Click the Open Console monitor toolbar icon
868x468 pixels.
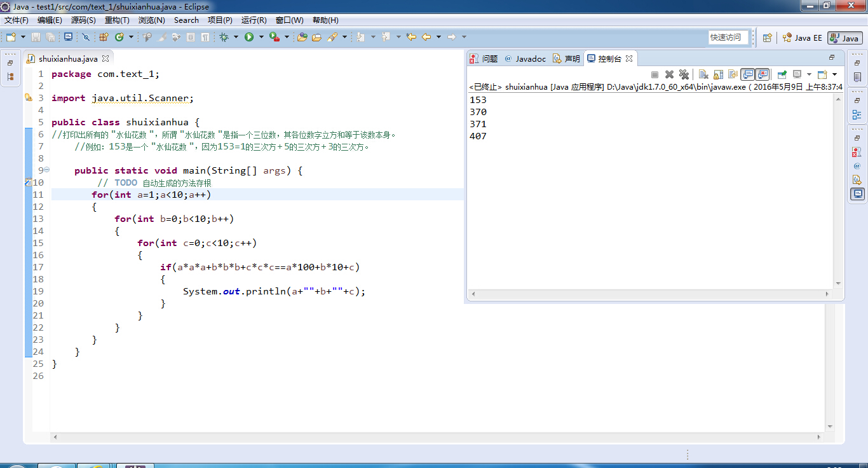pyautogui.click(x=68, y=37)
